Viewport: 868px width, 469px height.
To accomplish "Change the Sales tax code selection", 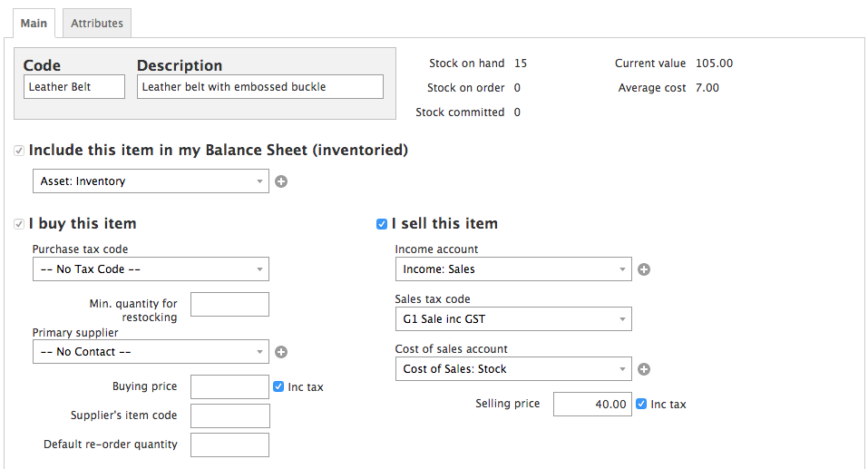I will [513, 319].
